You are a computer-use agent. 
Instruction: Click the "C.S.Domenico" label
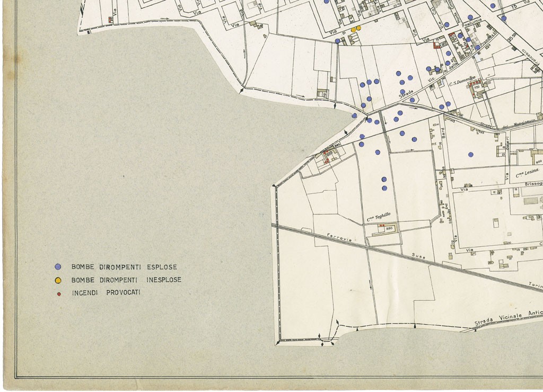pos(462,81)
